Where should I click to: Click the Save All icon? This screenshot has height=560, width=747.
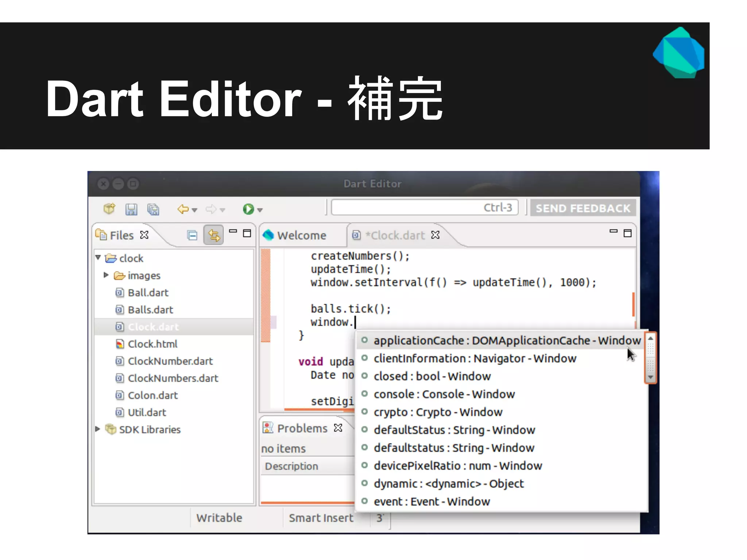point(153,209)
